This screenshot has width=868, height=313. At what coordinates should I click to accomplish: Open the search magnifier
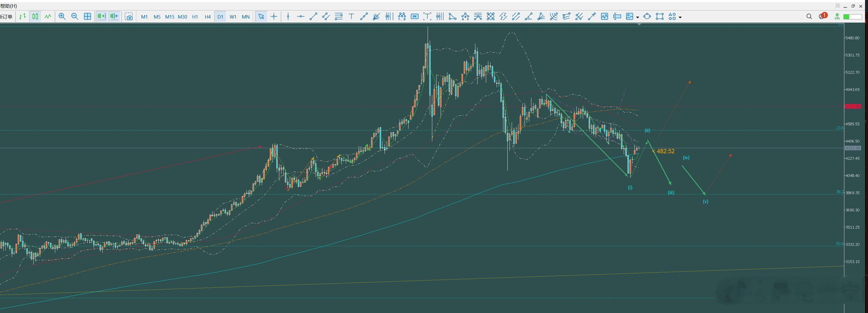[809, 16]
